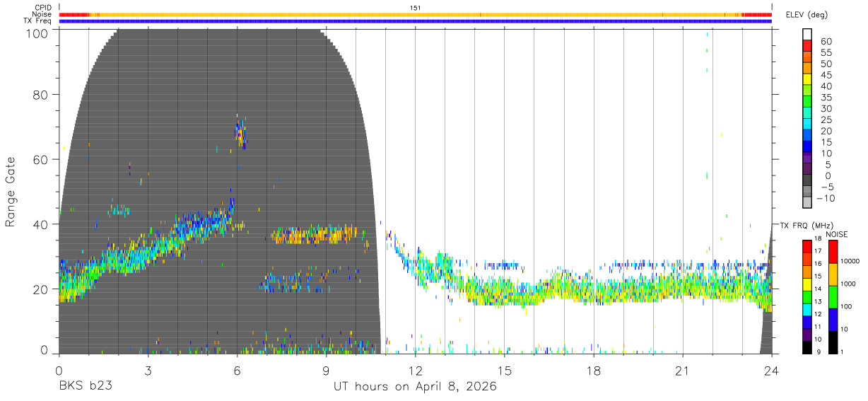This screenshot has height=401, width=868.
Task: Click the vertical "Range Gate" axis label
Action: 11,192
